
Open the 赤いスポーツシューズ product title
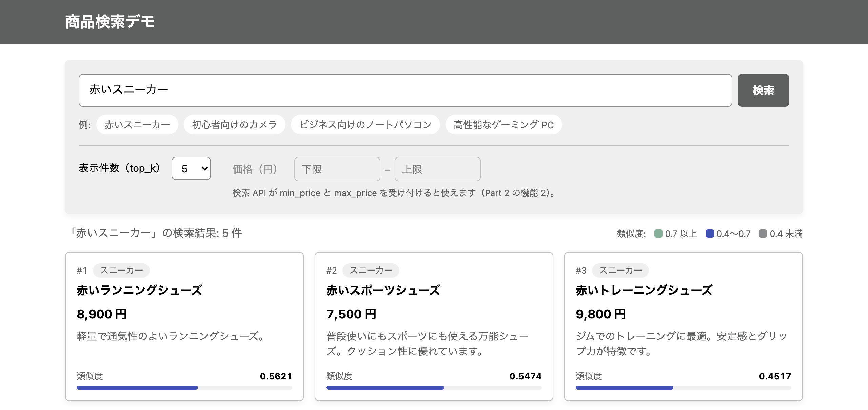pyautogui.click(x=383, y=290)
